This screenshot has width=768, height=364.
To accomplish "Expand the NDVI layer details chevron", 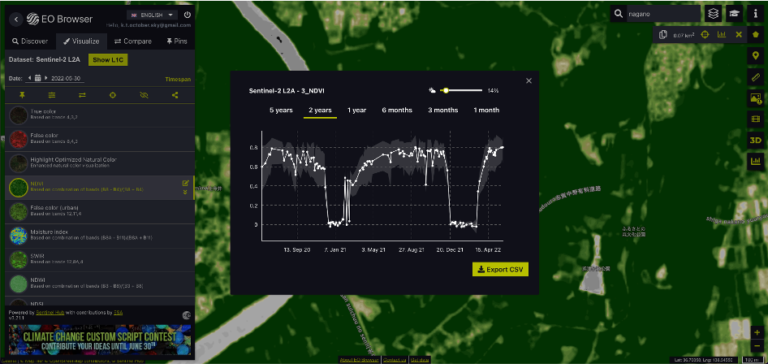I will (x=185, y=192).
